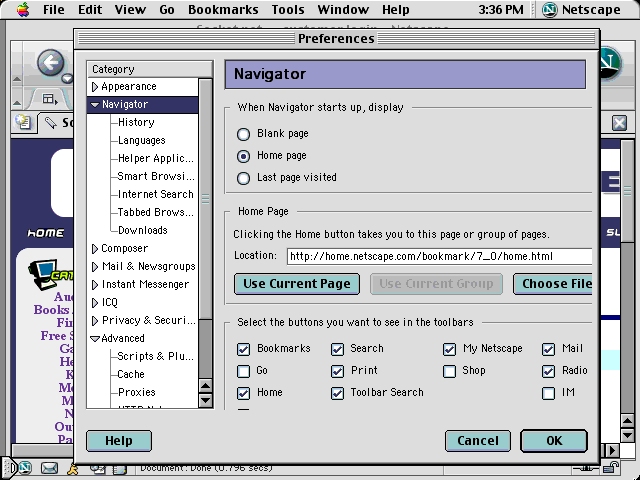Viewport: 640px width, 480px height.
Task: Click the Back arrow in browser toolbar
Action: click(51, 63)
